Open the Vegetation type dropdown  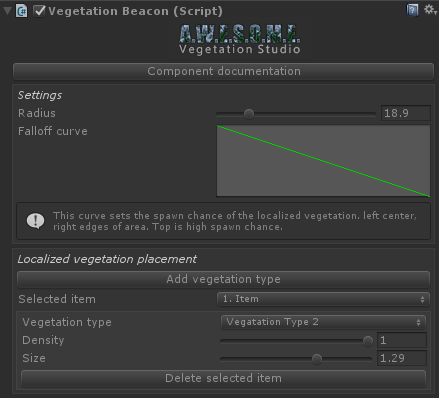(323, 322)
